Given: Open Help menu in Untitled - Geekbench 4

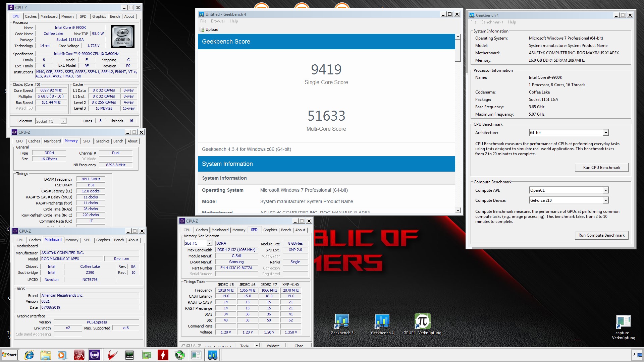Looking at the screenshot, I should point(234,21).
